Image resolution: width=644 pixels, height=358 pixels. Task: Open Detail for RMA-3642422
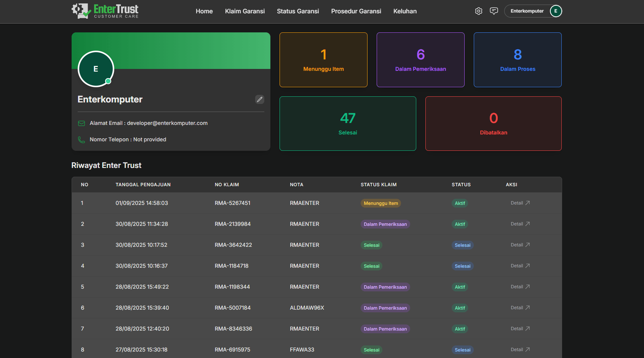520,245
